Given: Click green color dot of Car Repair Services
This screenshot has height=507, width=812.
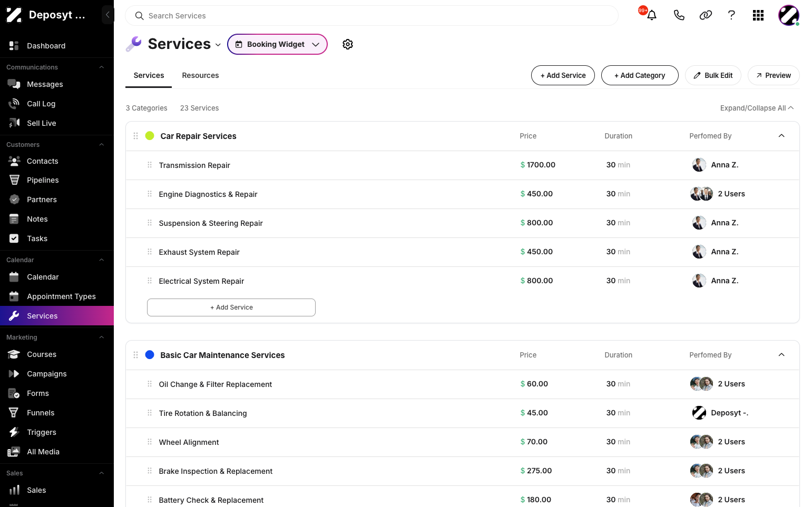Looking at the screenshot, I should click(x=150, y=136).
